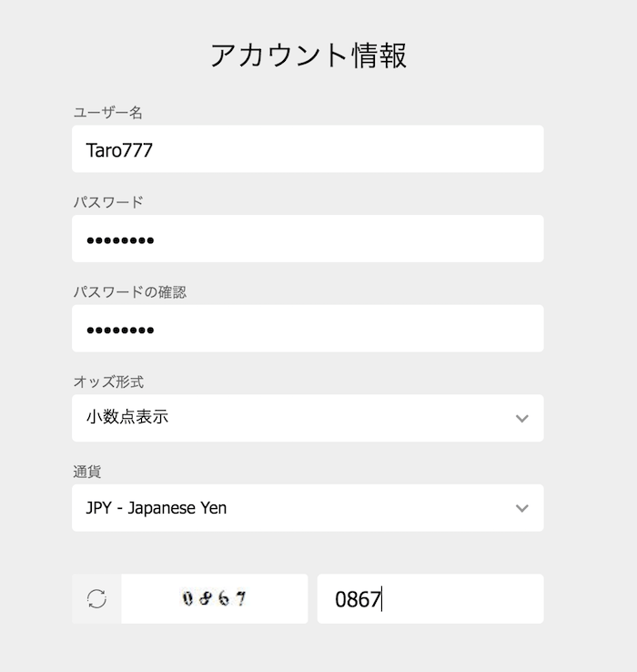This screenshot has height=672, width=637.
Task: Expand currency dropdown chevron arrow
Action: [521, 508]
